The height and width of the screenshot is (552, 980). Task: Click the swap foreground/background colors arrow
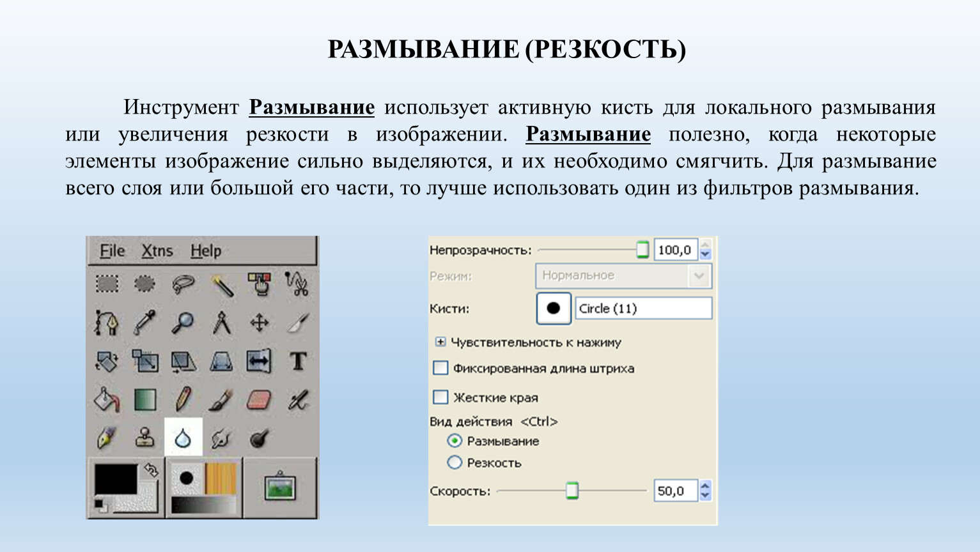[x=151, y=470]
